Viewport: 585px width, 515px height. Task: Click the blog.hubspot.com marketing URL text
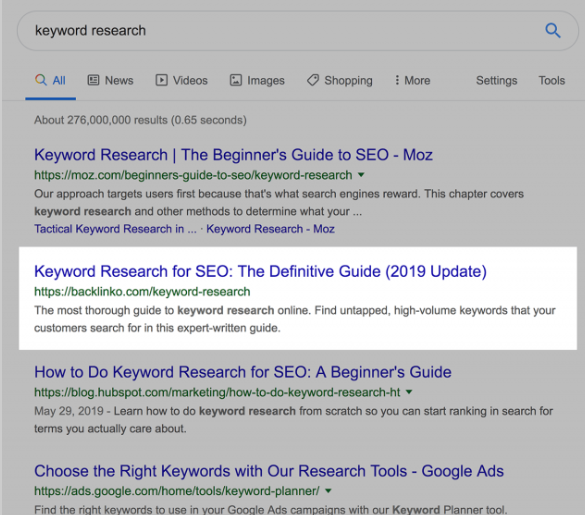coord(217,392)
